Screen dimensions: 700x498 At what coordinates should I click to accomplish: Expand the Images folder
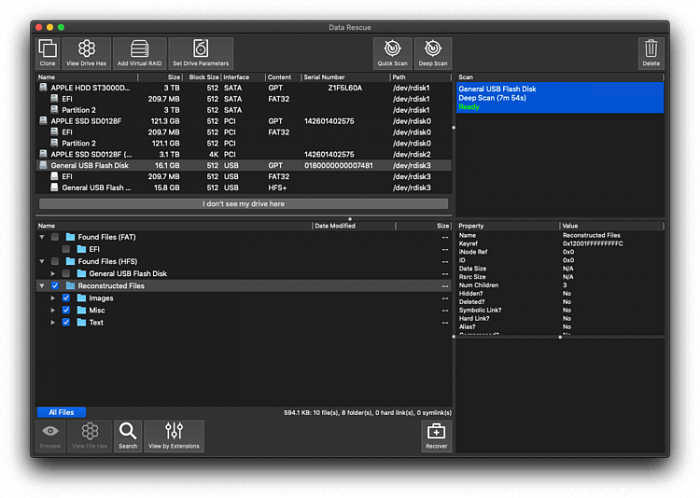(53, 298)
